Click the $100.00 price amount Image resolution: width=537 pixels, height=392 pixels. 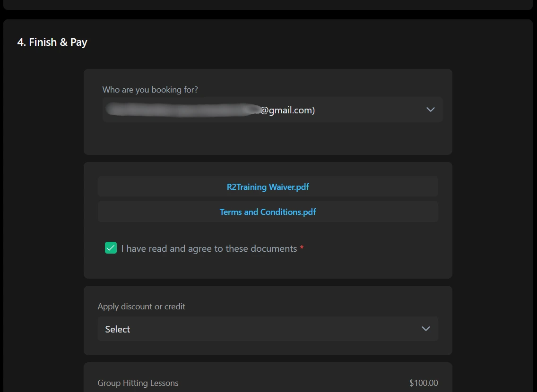tap(424, 383)
